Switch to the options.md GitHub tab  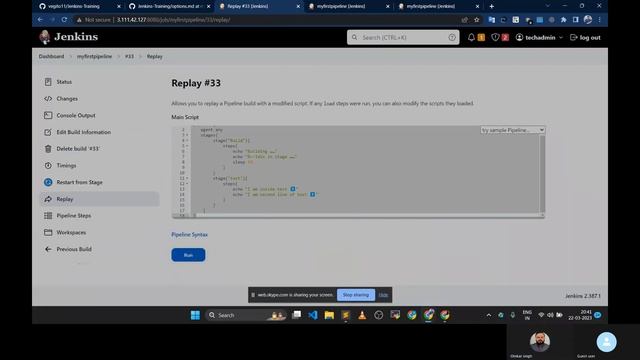click(x=170, y=7)
